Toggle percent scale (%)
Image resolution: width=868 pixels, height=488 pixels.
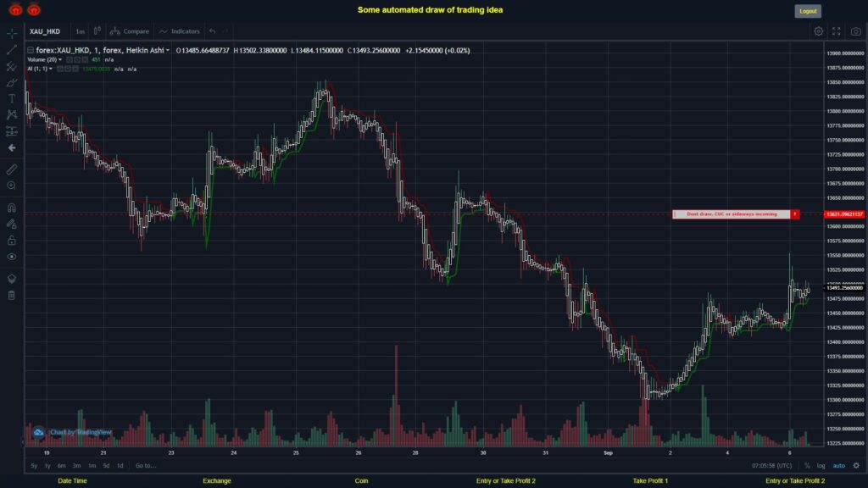[807, 466]
